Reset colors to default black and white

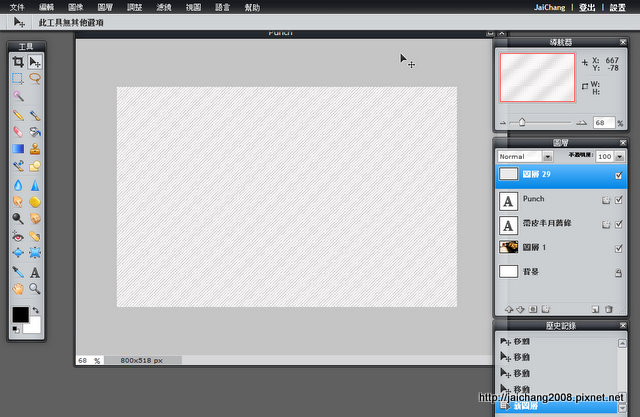[x=16, y=329]
